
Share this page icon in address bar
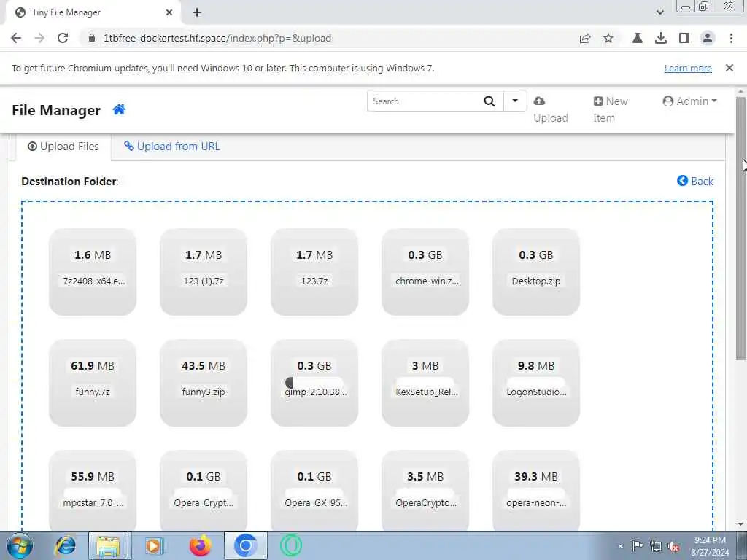tap(585, 38)
